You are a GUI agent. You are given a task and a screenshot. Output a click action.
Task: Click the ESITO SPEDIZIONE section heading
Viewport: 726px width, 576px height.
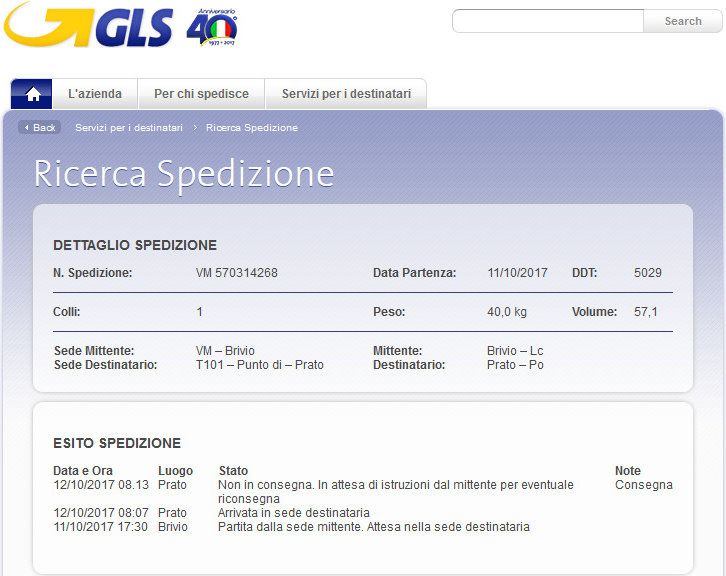coord(117,443)
